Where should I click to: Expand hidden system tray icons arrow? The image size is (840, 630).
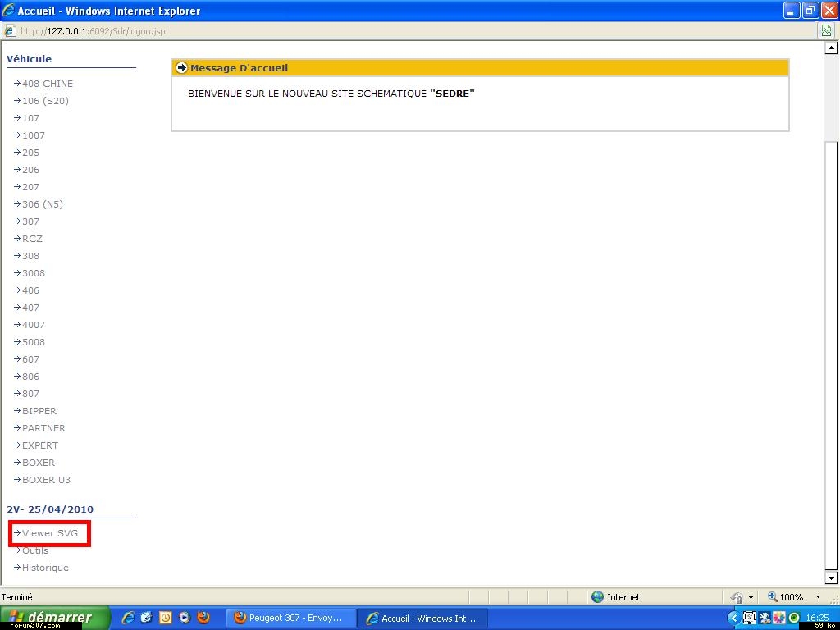[733, 619]
